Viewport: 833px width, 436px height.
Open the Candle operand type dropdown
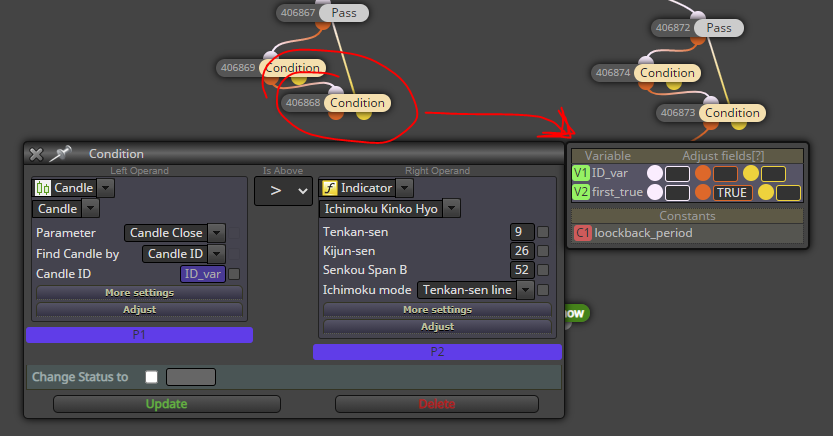pyautogui.click(x=106, y=188)
